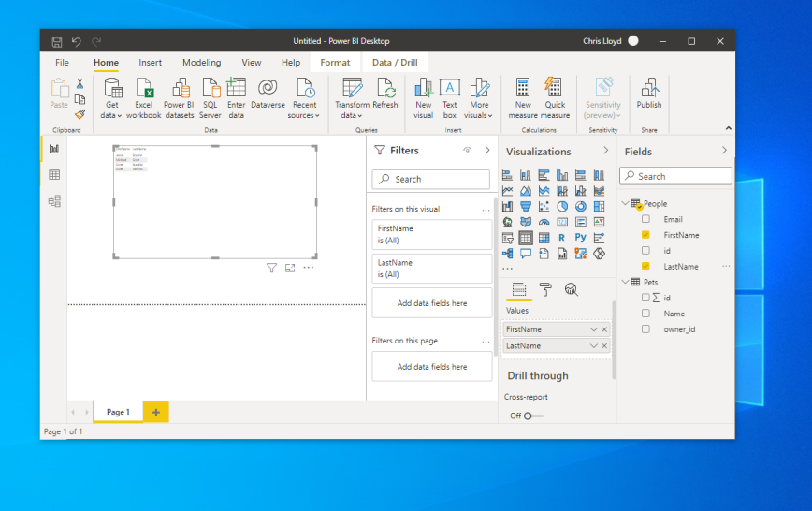812x511 pixels.
Task: Open the File menu
Action: click(62, 62)
